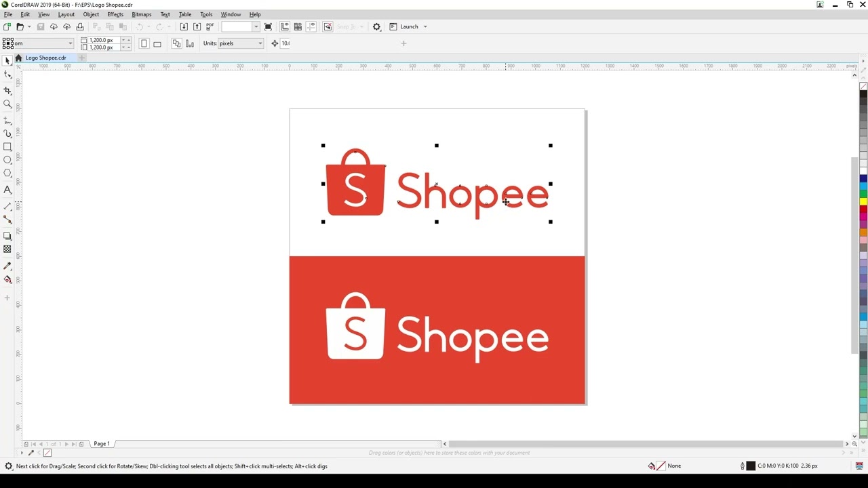Select the Artistic Media tool

(7, 134)
